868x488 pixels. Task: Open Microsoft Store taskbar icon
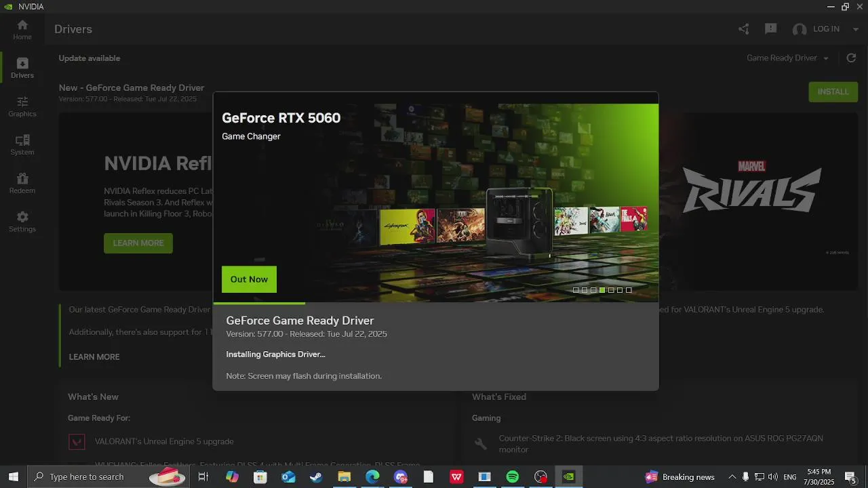tap(260, 477)
